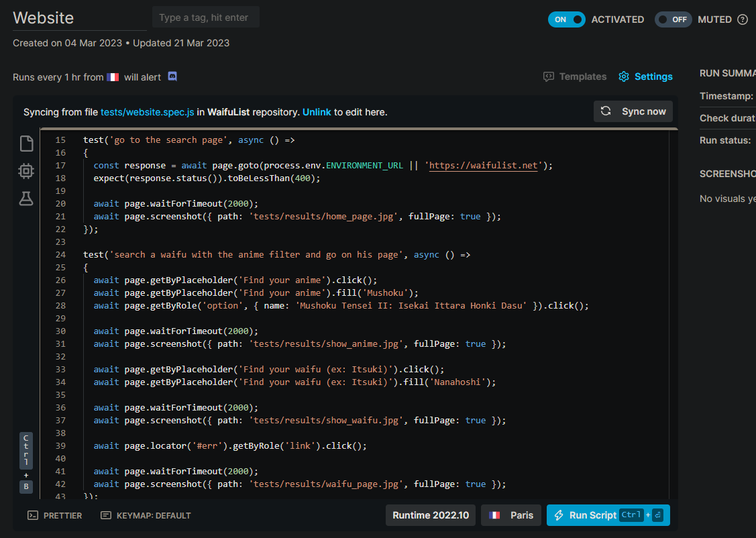Open the Templates tab
Screen dimensions: 756x538
pos(582,76)
